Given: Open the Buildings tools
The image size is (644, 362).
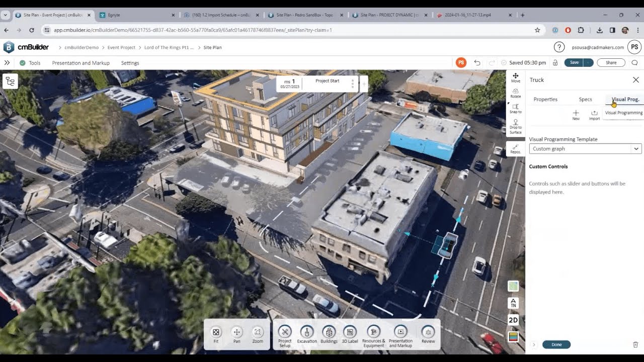Looking at the screenshot, I should (329, 335).
